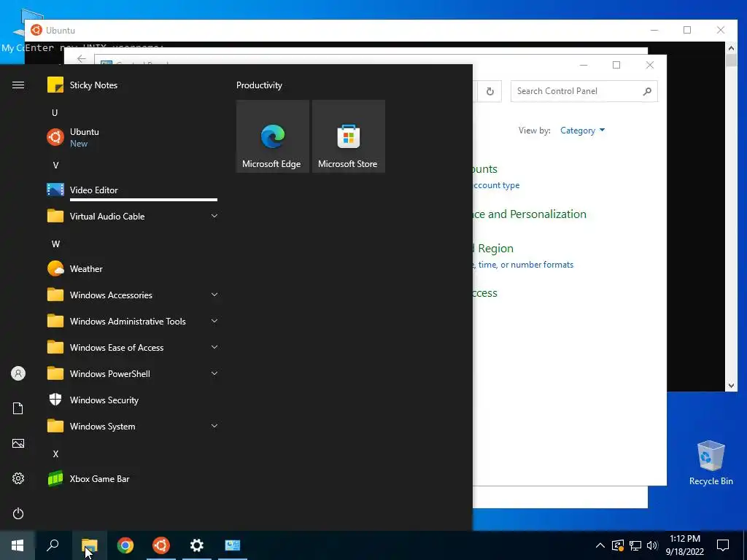Expand the Virtual Audio Cable folder

tap(132, 216)
